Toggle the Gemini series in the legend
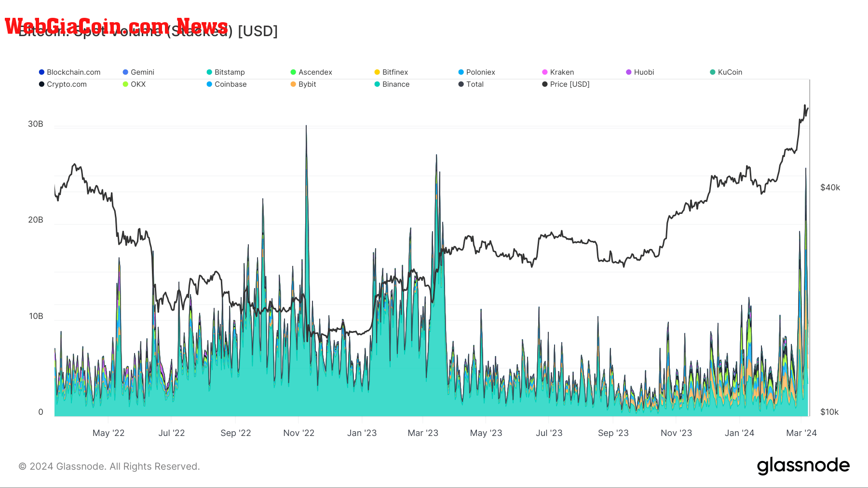The image size is (868, 488). pos(138,72)
